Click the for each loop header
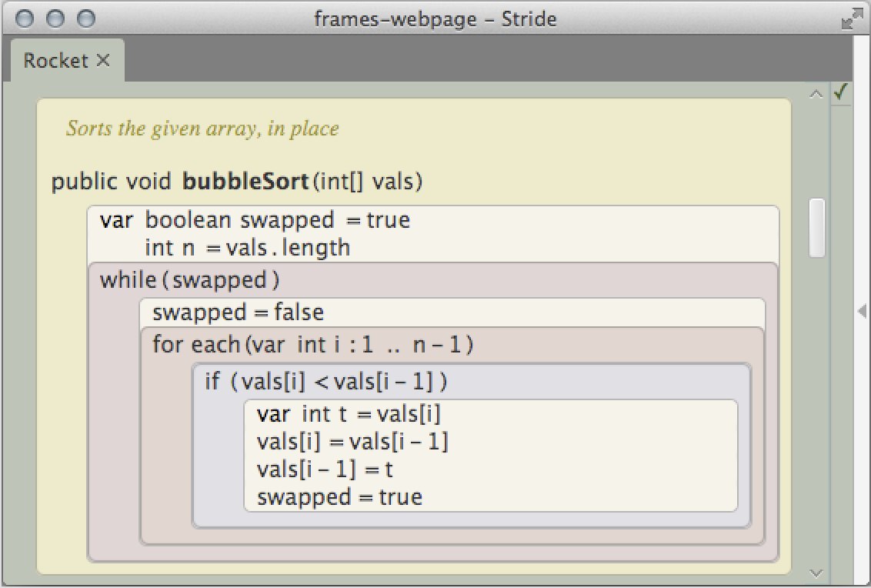The image size is (871, 588). point(312,345)
